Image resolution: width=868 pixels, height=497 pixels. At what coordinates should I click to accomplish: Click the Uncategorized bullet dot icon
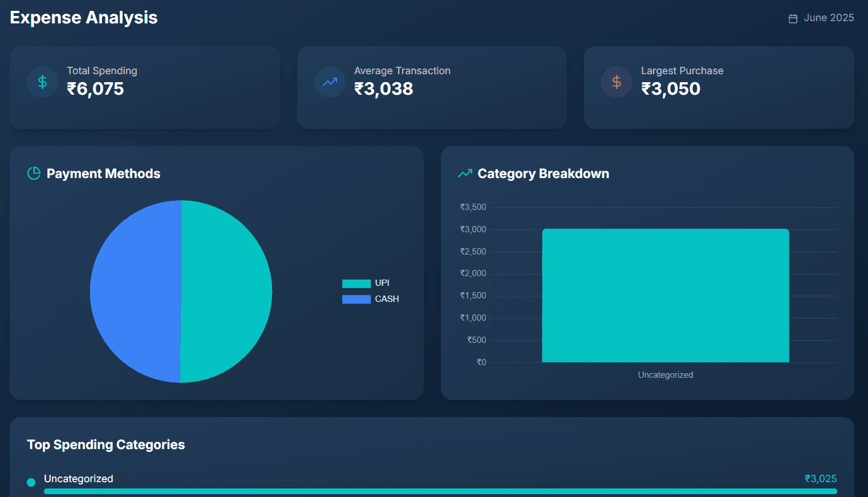(x=30, y=482)
